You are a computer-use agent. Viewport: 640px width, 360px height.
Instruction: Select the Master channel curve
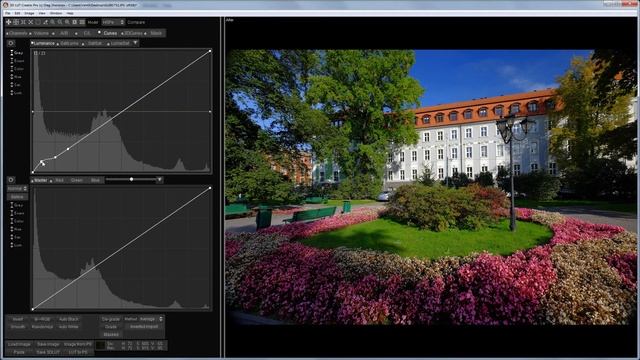(40, 180)
